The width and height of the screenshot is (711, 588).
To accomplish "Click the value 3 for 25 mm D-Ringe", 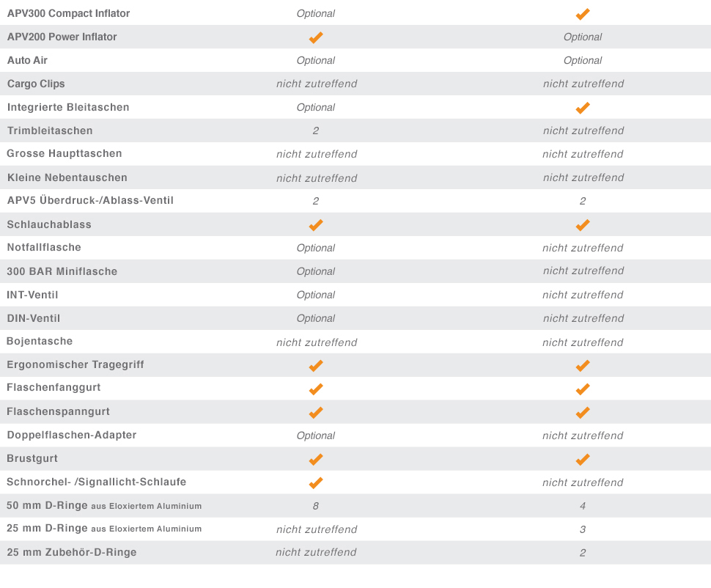I will click(583, 529).
